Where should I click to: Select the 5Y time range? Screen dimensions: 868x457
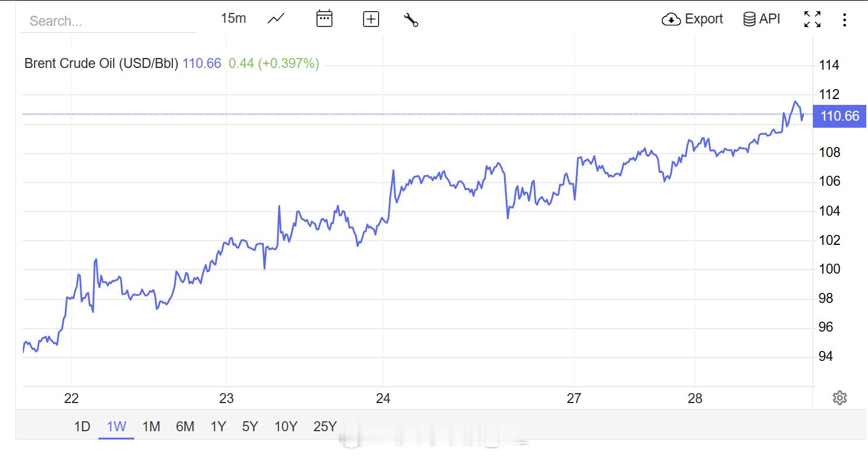[250, 427]
